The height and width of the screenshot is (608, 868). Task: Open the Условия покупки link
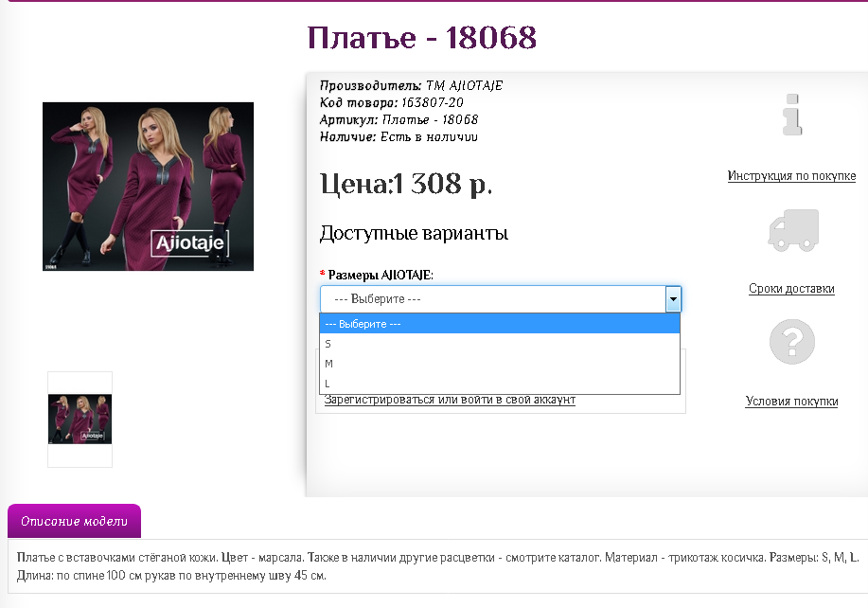(791, 402)
